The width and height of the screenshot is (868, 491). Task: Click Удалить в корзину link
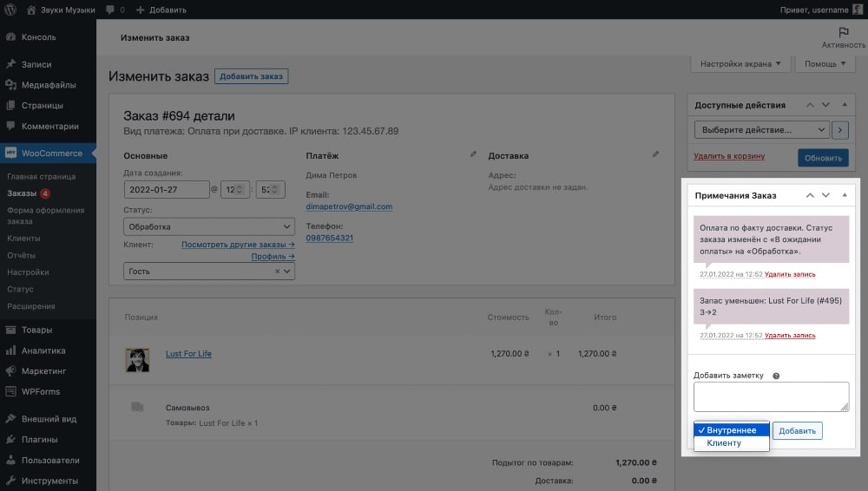click(729, 156)
